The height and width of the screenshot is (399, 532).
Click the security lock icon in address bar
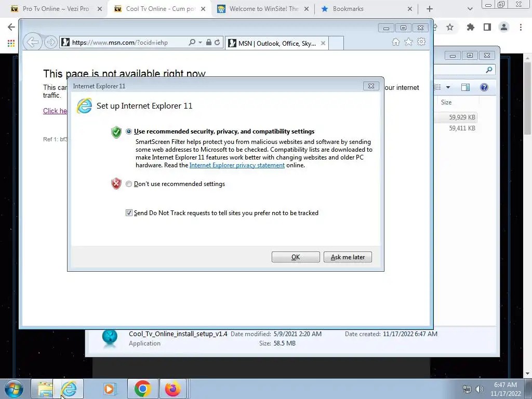pos(209,42)
